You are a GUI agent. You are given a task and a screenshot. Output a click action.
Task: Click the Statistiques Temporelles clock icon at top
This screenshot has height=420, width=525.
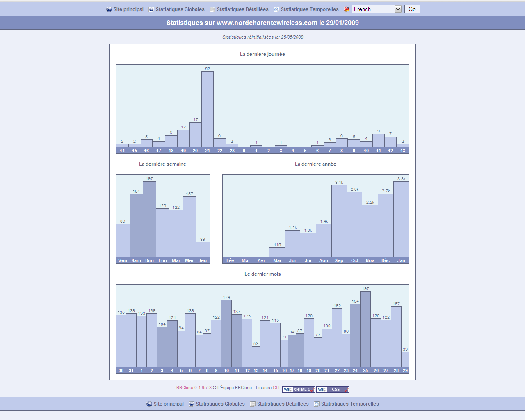(276, 9)
